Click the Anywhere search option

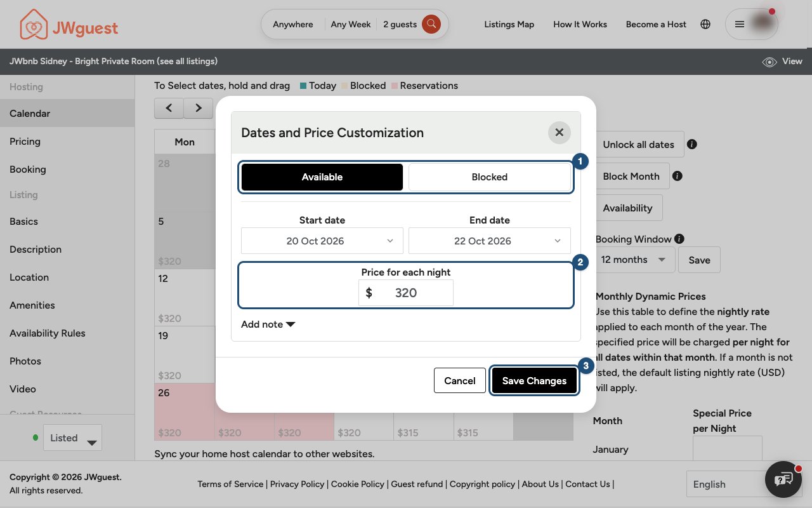pos(293,24)
